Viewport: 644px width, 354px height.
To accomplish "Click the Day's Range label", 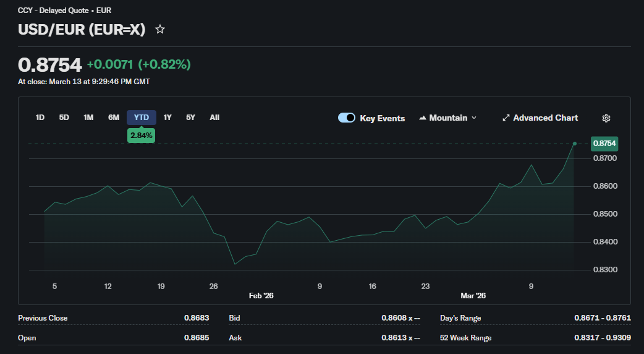I will pyautogui.click(x=460, y=318).
